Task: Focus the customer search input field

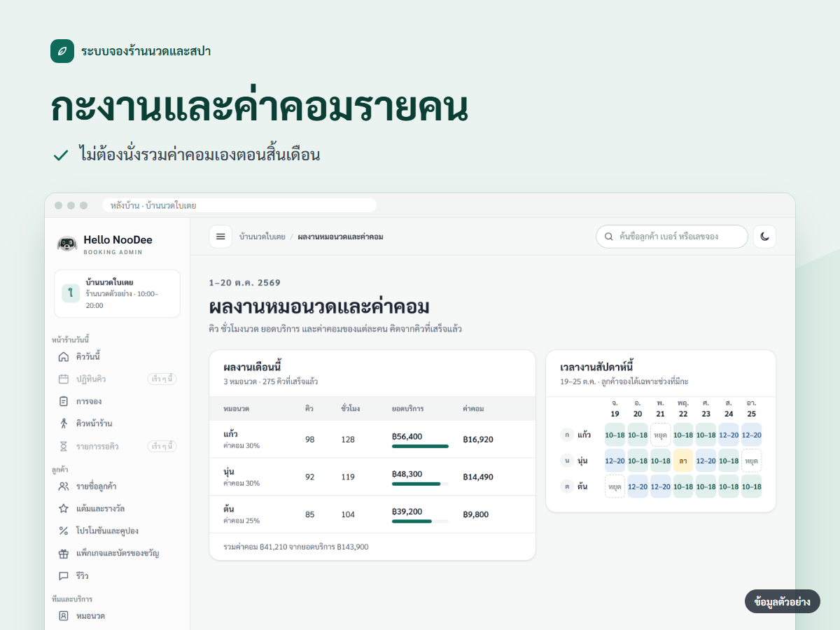Action: pos(671,237)
